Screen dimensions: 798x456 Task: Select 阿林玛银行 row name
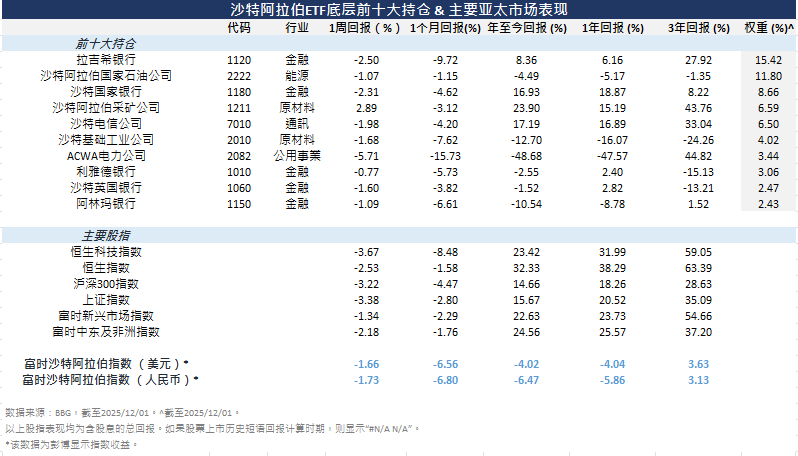coord(106,204)
